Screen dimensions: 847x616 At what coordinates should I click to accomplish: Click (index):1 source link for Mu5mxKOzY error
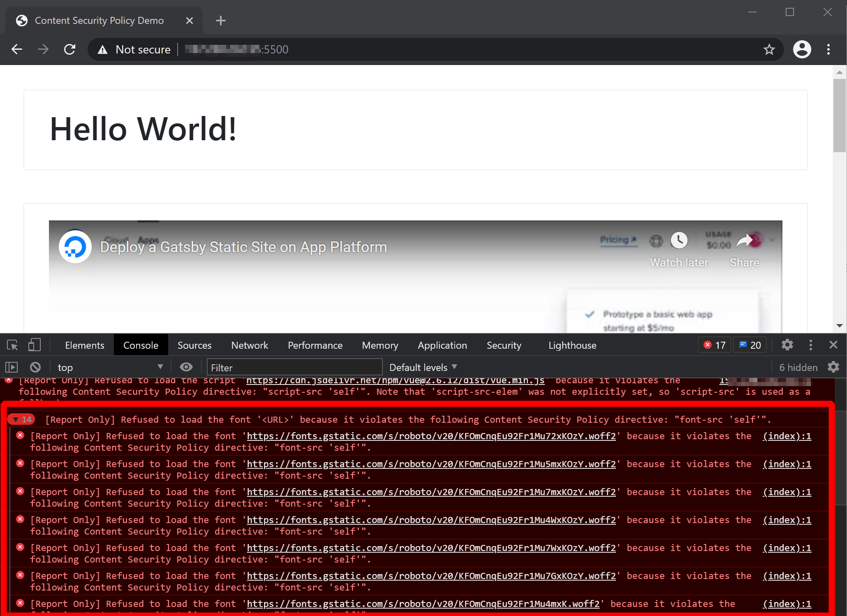pos(787,464)
